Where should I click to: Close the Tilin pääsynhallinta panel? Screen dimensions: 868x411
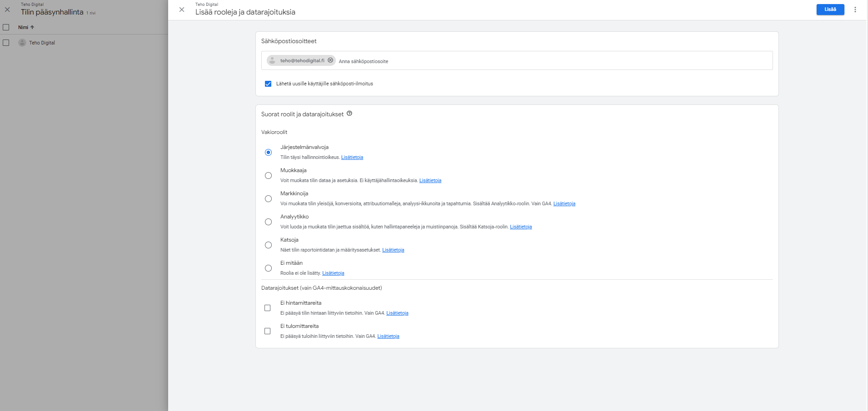point(7,10)
